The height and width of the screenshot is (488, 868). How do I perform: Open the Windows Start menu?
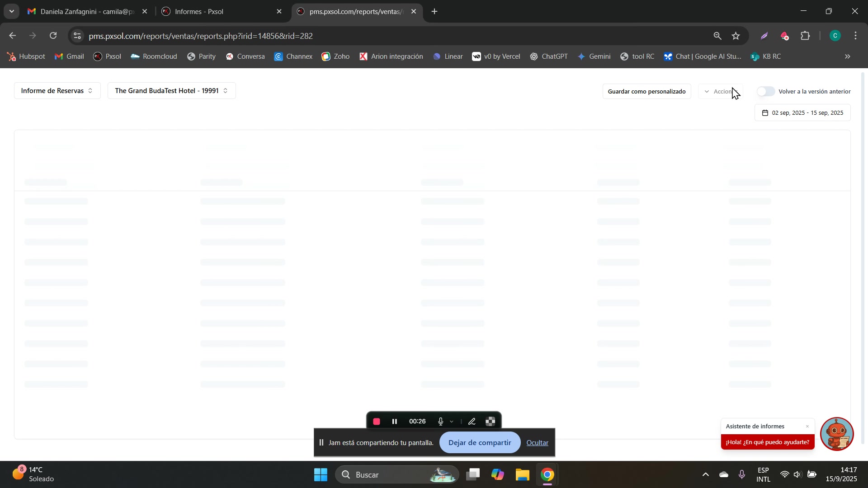tap(321, 475)
